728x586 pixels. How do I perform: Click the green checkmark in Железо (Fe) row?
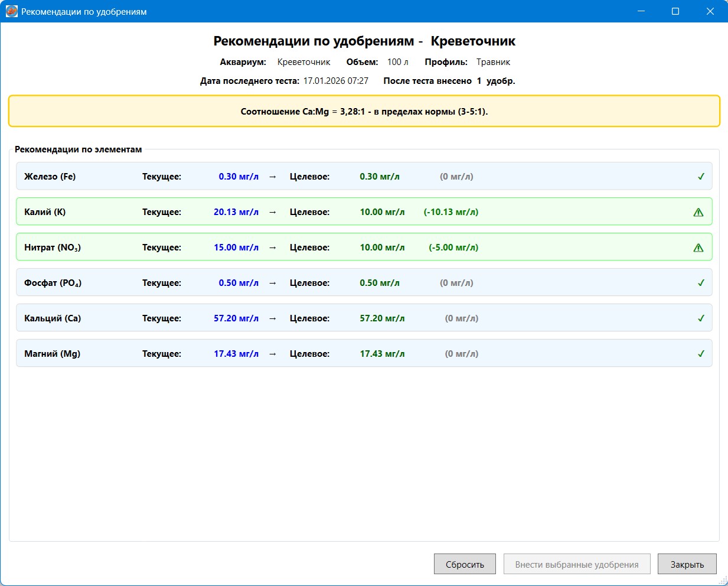pos(701,177)
